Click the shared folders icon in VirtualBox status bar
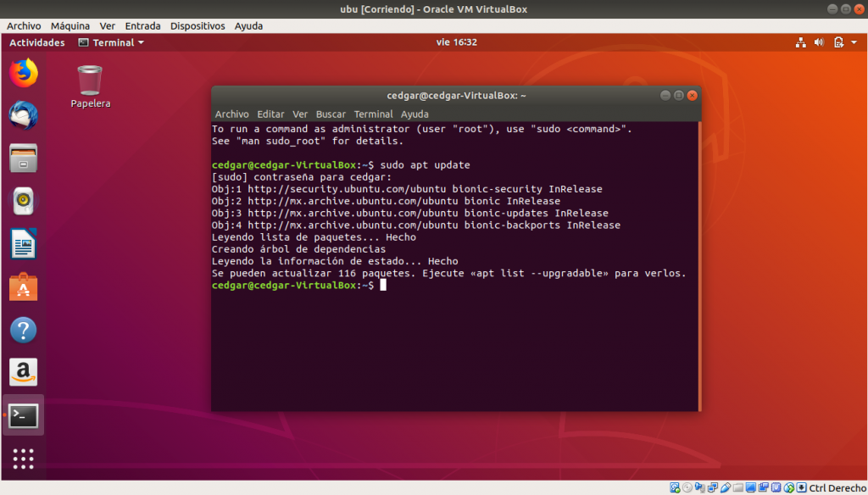The image size is (868, 495). coord(737,487)
